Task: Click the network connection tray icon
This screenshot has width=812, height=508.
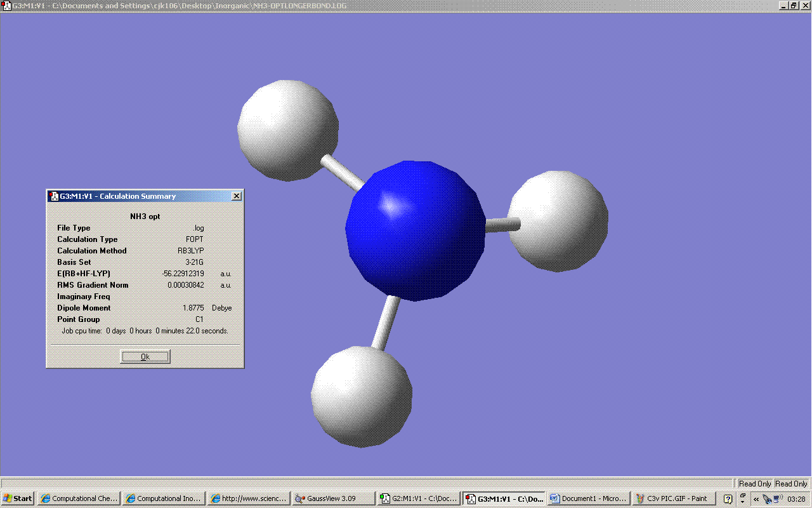Action: click(x=778, y=499)
